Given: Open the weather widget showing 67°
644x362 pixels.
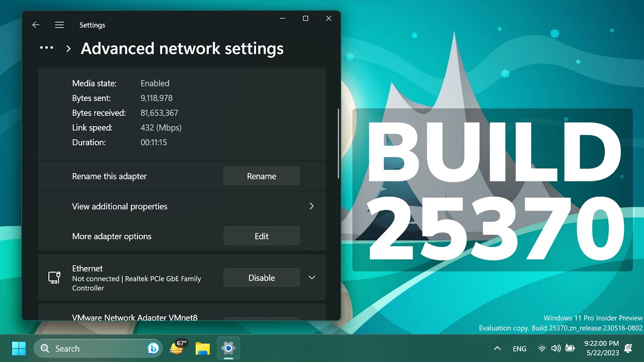Looking at the screenshot, I should coord(178,347).
